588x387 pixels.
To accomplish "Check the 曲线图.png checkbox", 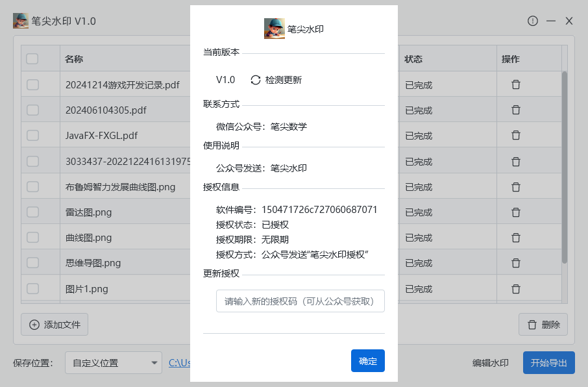I will (32, 237).
